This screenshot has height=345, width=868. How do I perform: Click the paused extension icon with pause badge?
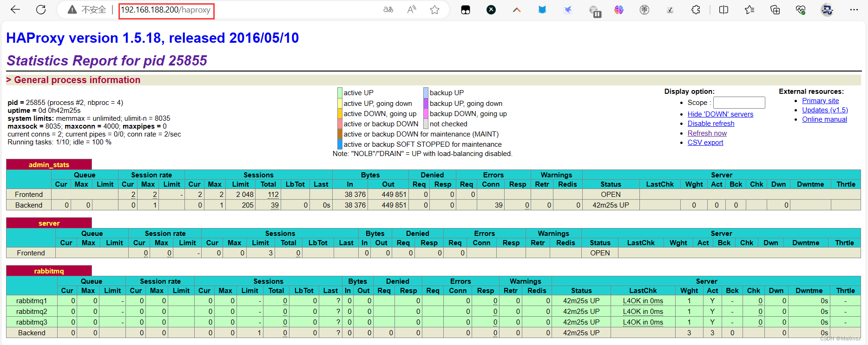point(594,11)
